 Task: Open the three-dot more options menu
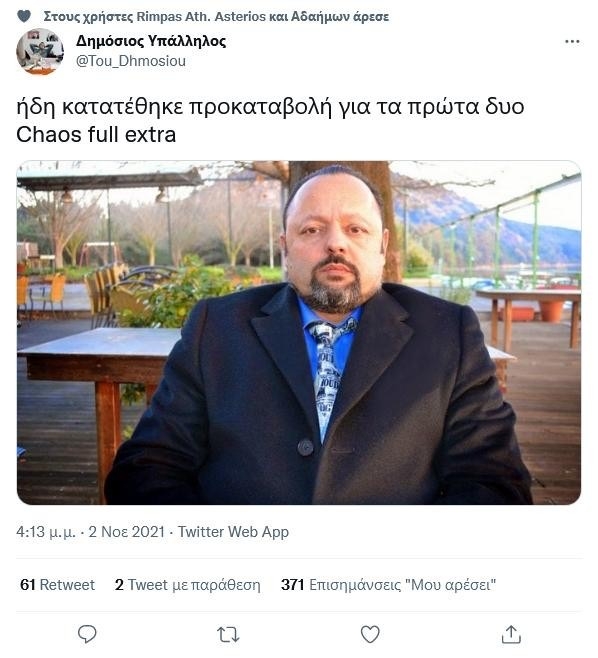tap(572, 41)
